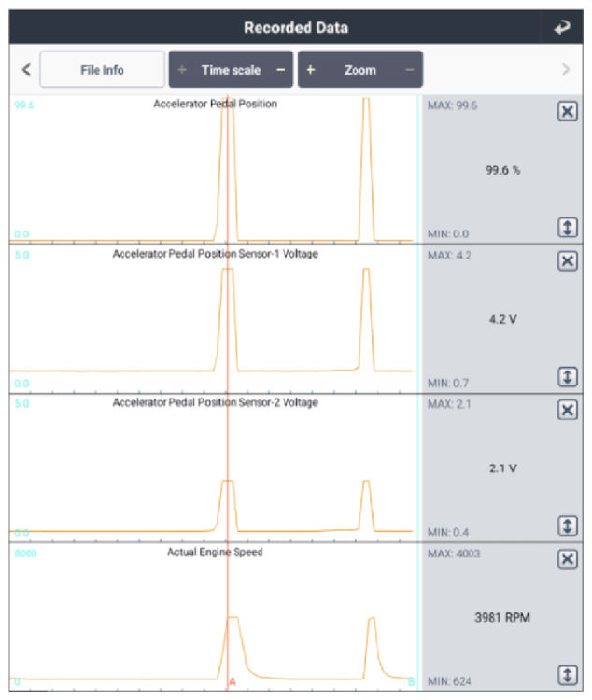Remove Accelerator Pedal Sensor-1 Voltage graph

[x=567, y=261]
